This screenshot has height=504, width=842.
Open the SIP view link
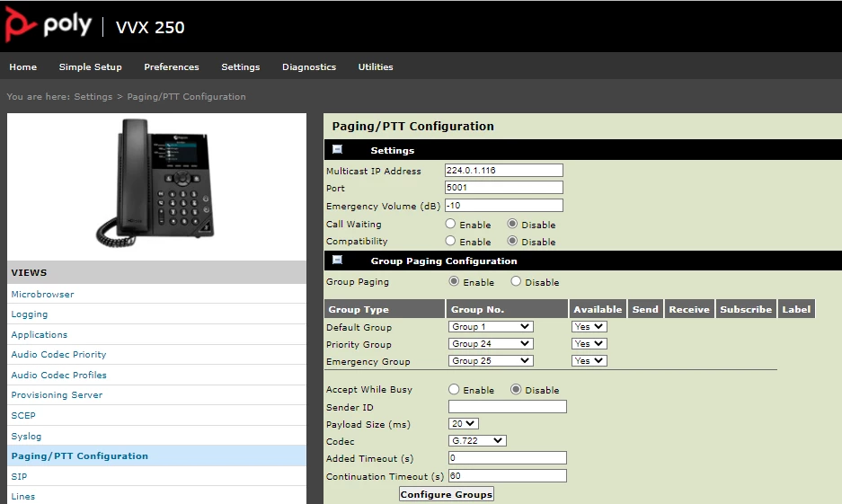point(19,476)
